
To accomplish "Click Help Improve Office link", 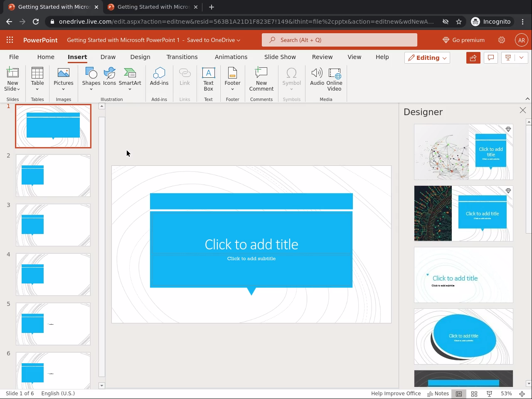I will point(396,394).
